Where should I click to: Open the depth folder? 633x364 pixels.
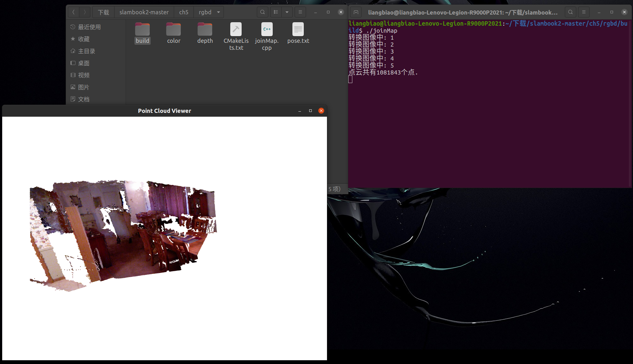[x=205, y=30]
